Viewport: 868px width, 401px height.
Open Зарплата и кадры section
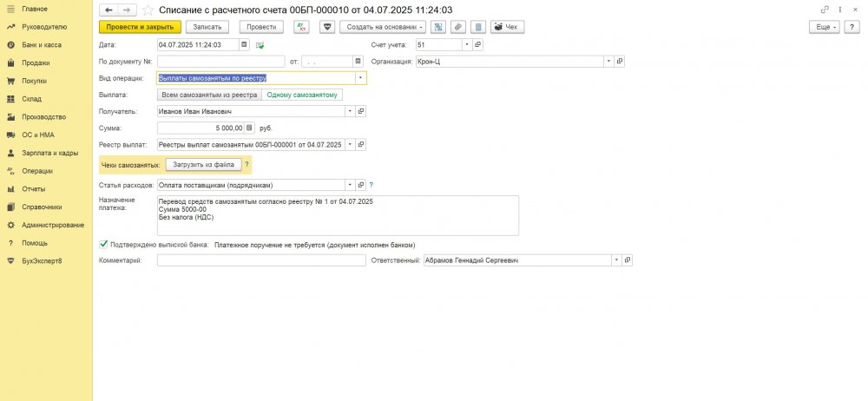coord(50,153)
